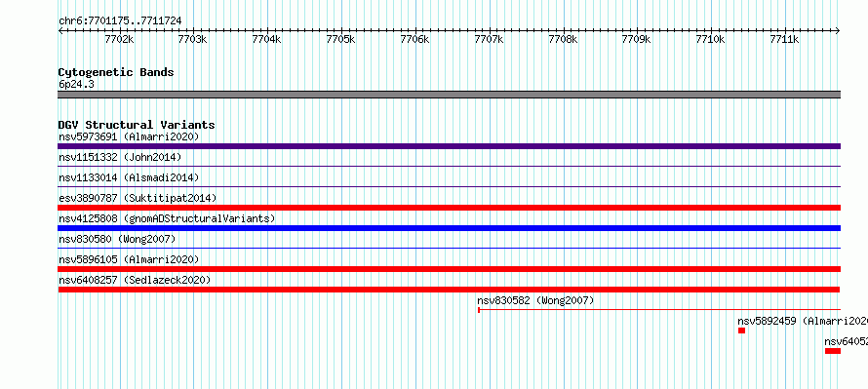The height and width of the screenshot is (389, 868).
Task: Select the red nsv5896105 variant bar
Action: [449, 269]
